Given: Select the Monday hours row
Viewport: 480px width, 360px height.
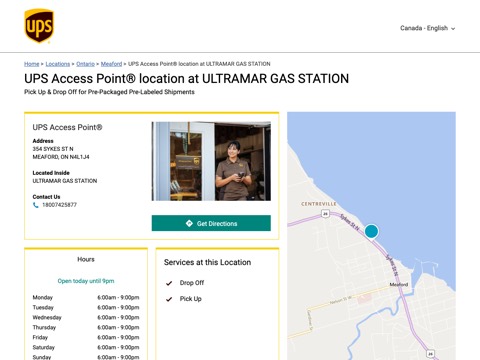Looking at the screenshot, I should 86,297.
